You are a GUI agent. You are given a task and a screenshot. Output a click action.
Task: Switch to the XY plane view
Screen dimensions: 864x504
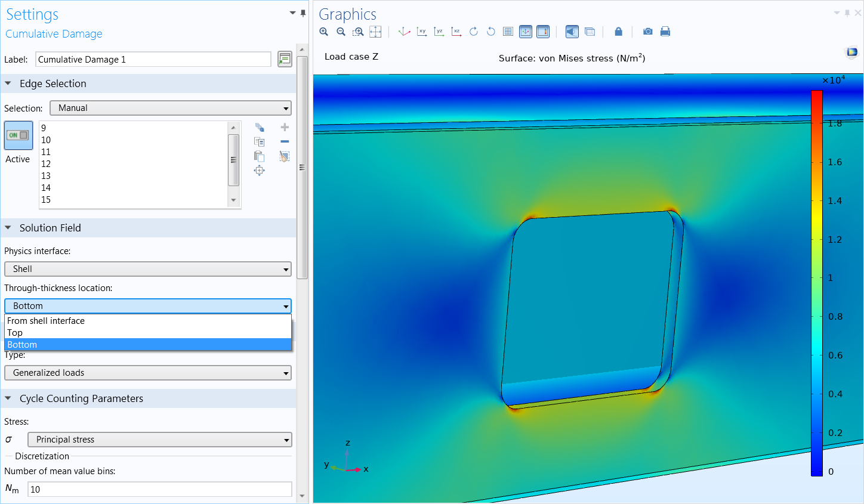coord(422,32)
